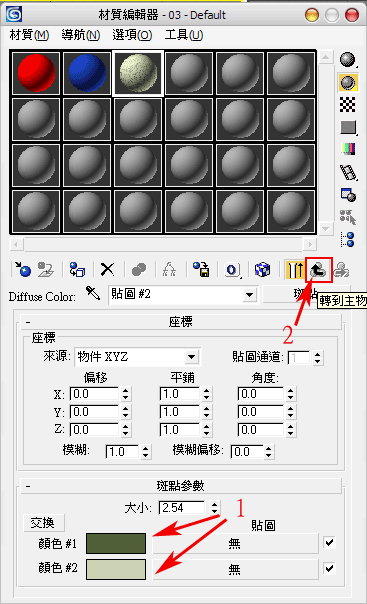Click the Go to Parent icon
This screenshot has width=367, height=604.
(318, 270)
